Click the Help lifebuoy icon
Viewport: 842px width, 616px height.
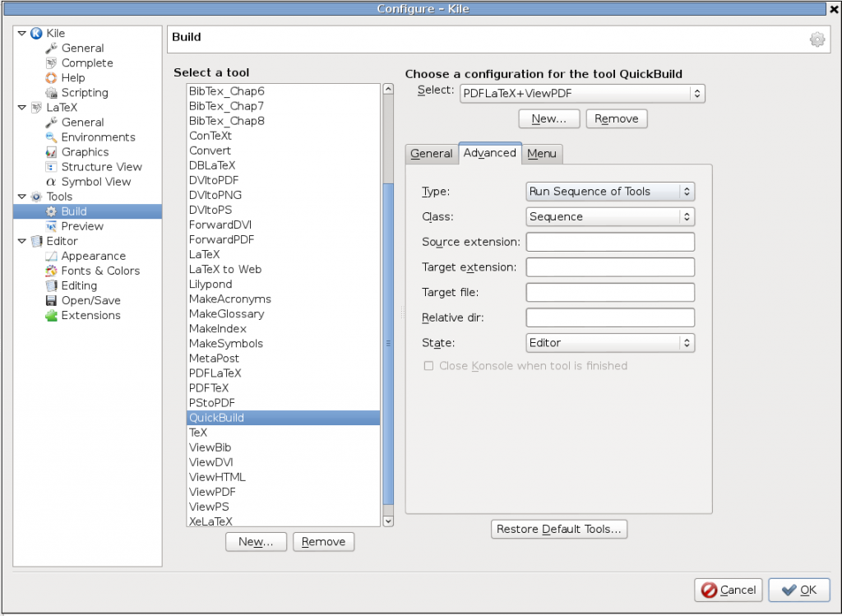51,78
